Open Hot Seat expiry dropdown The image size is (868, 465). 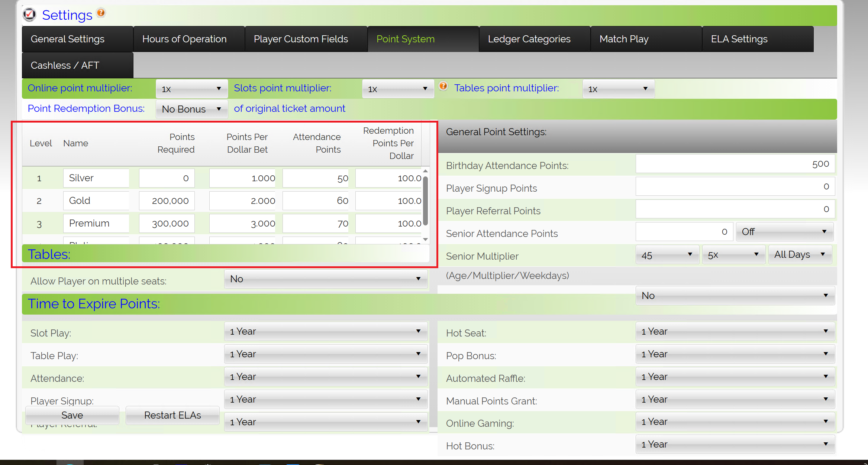(735, 331)
